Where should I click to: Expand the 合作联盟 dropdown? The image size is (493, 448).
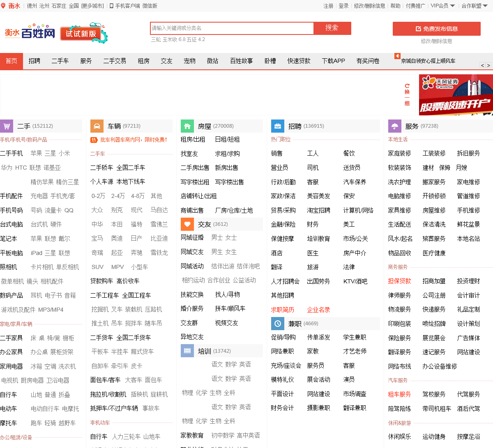pyautogui.click(x=475, y=6)
